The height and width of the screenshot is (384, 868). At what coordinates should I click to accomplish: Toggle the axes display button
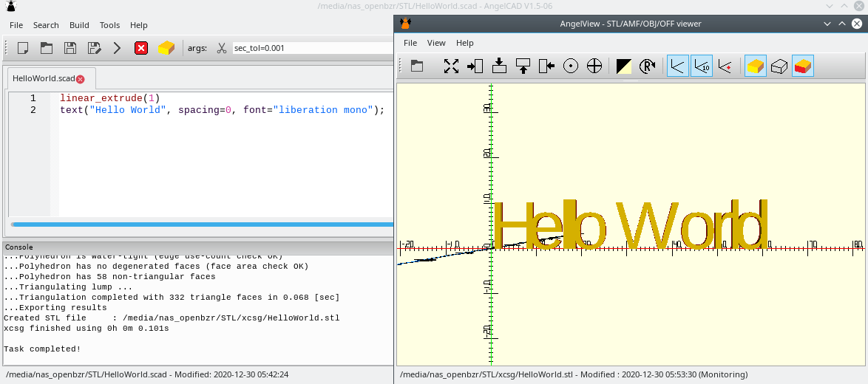point(677,66)
